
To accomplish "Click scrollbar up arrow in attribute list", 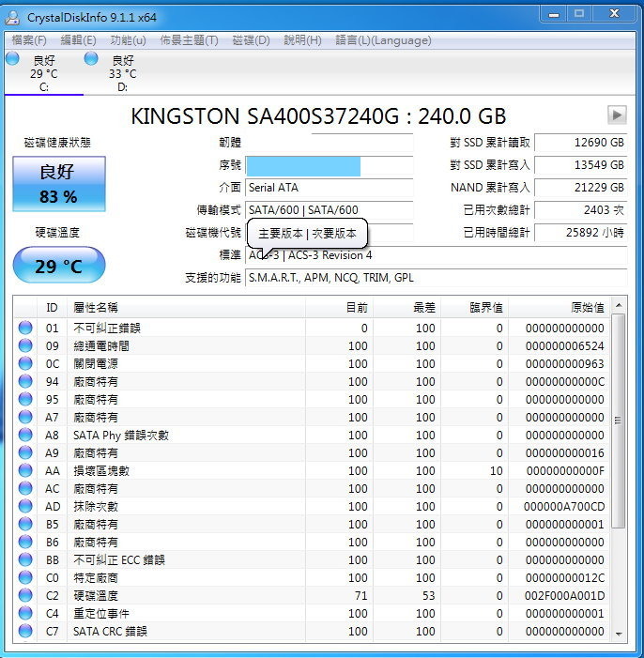I will 619,305.
